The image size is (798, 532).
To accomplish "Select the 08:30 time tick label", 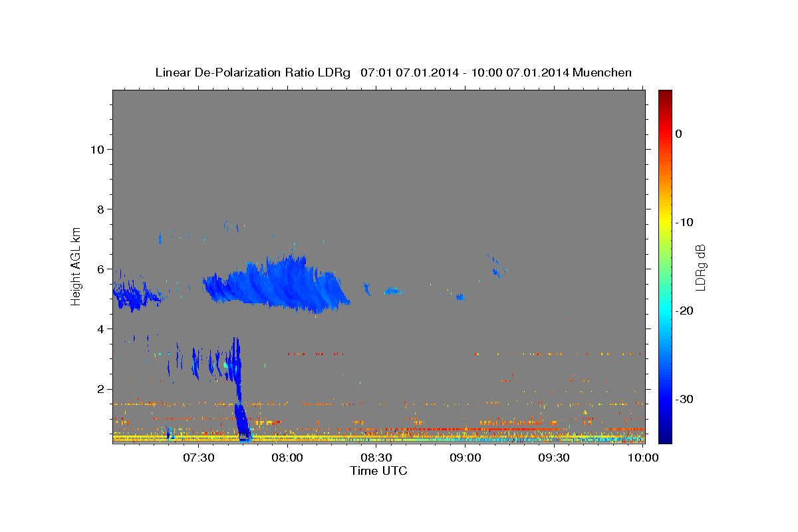I will (x=376, y=458).
